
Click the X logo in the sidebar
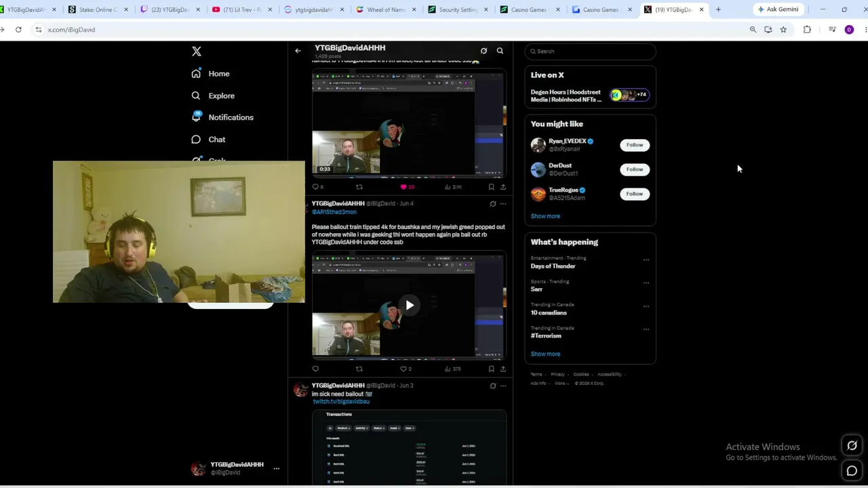[197, 52]
